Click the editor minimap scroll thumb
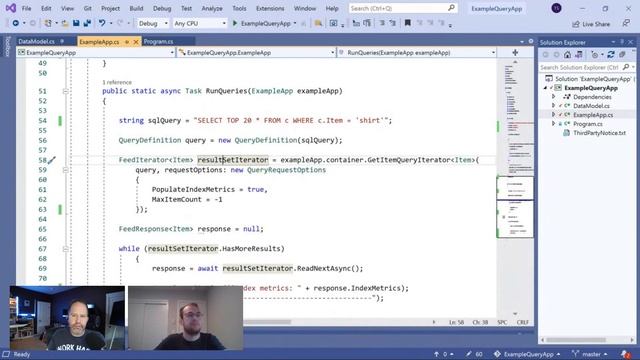This screenshot has height=360, width=640. pyautogui.click(x=515, y=207)
